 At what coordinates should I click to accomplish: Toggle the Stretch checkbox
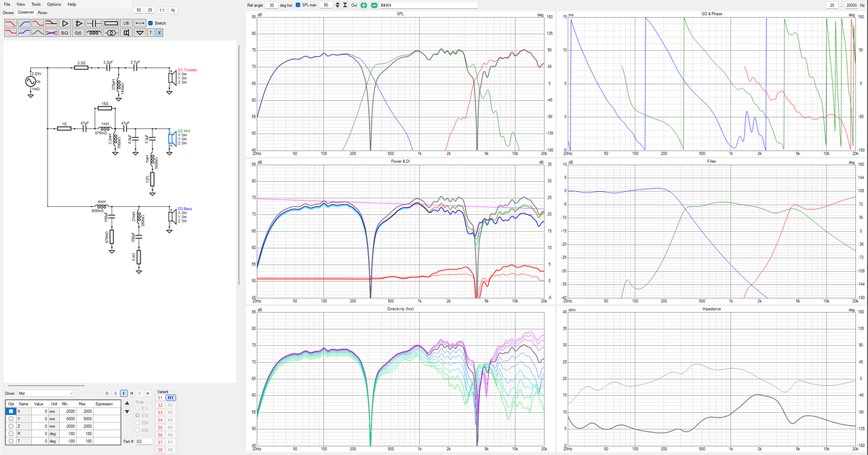click(151, 23)
